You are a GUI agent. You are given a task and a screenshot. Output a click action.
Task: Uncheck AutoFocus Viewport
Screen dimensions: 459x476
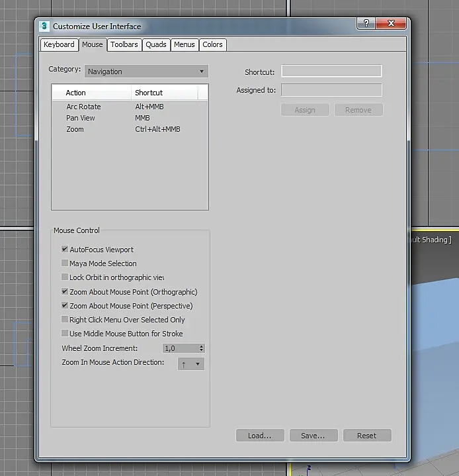coord(65,249)
